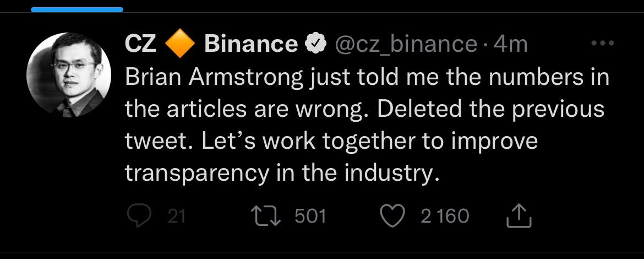Click the 2 160 likes count

click(x=445, y=216)
